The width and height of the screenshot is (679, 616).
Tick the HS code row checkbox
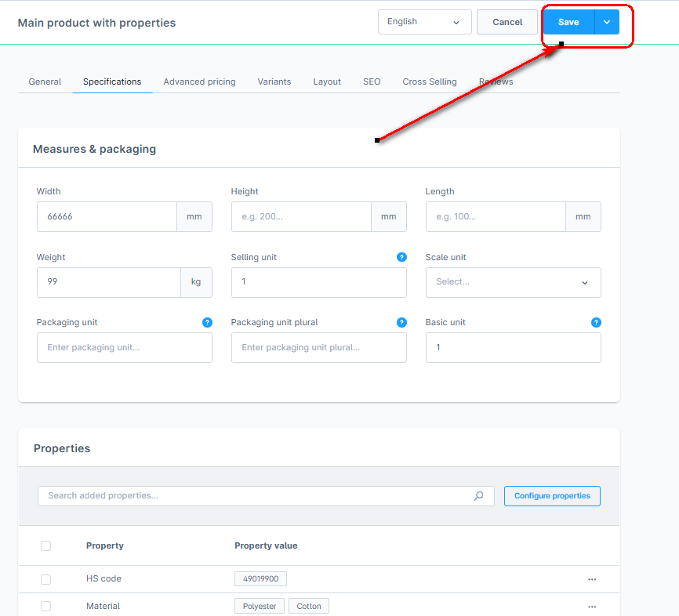[45, 579]
